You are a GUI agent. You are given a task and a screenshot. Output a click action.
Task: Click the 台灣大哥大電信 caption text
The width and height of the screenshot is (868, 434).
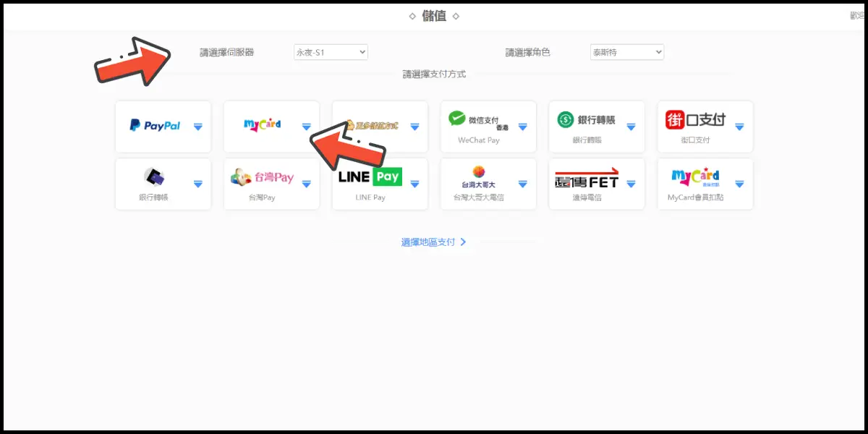479,197
